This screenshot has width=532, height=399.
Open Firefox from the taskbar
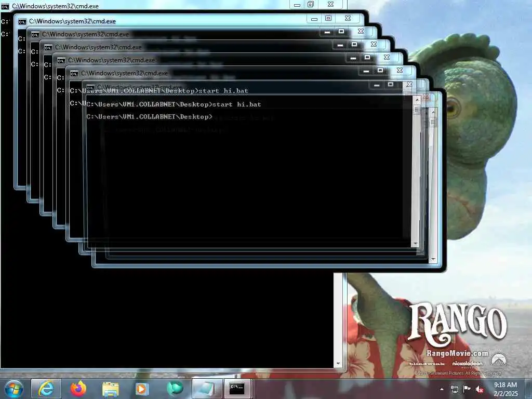(78, 389)
